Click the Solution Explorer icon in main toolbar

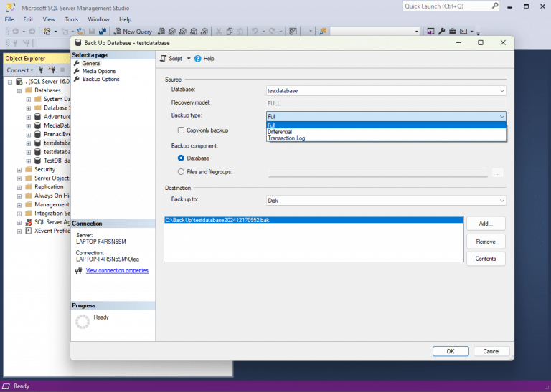point(430,32)
